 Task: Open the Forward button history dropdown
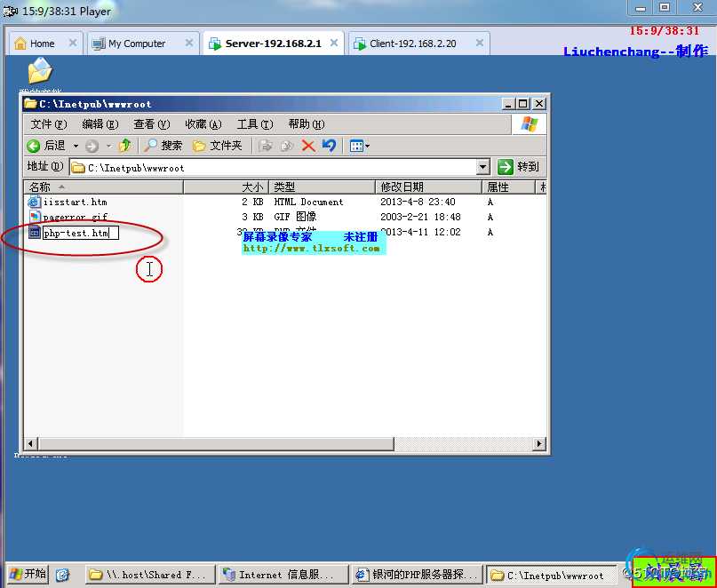tap(108, 147)
